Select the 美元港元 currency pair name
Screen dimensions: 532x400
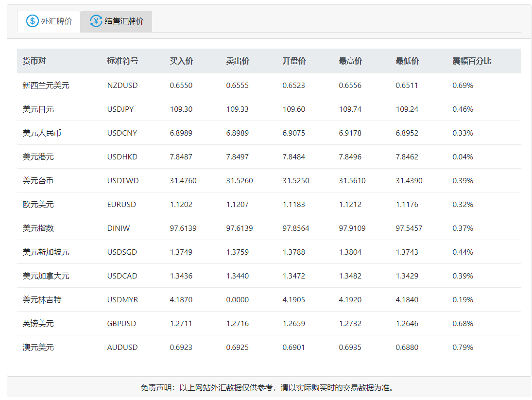click(38, 157)
